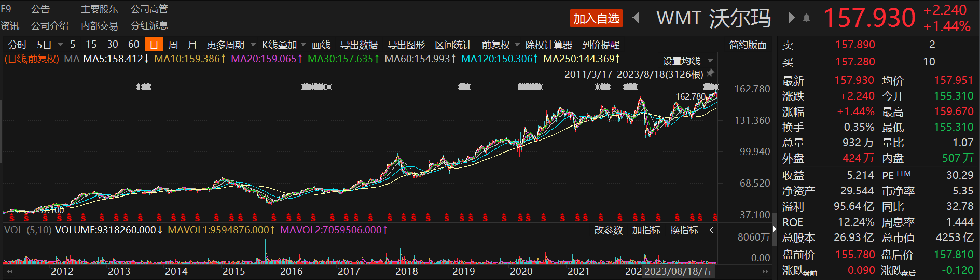The image size is (980, 280).
Task: Click the 2023/08/18/五 date label
Action: coord(678,271)
